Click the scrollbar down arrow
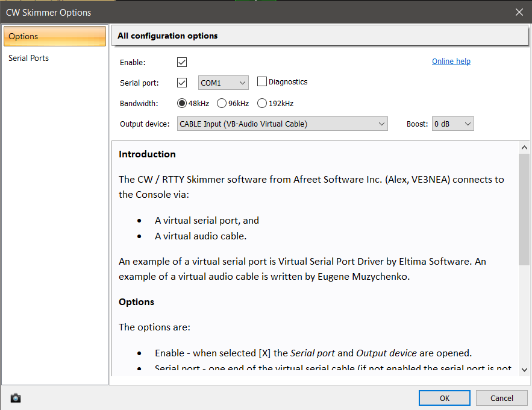Viewport: 532px width, 410px height. click(x=524, y=368)
